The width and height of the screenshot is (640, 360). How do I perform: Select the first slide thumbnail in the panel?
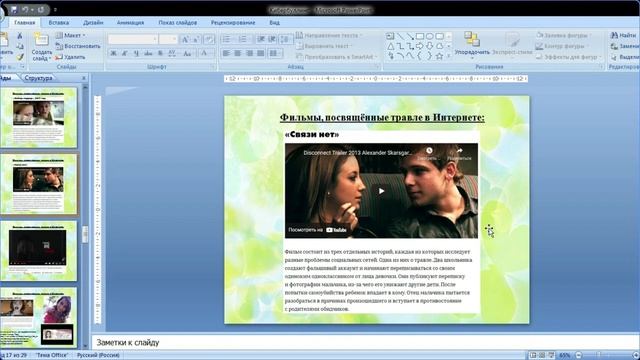pos(38,117)
